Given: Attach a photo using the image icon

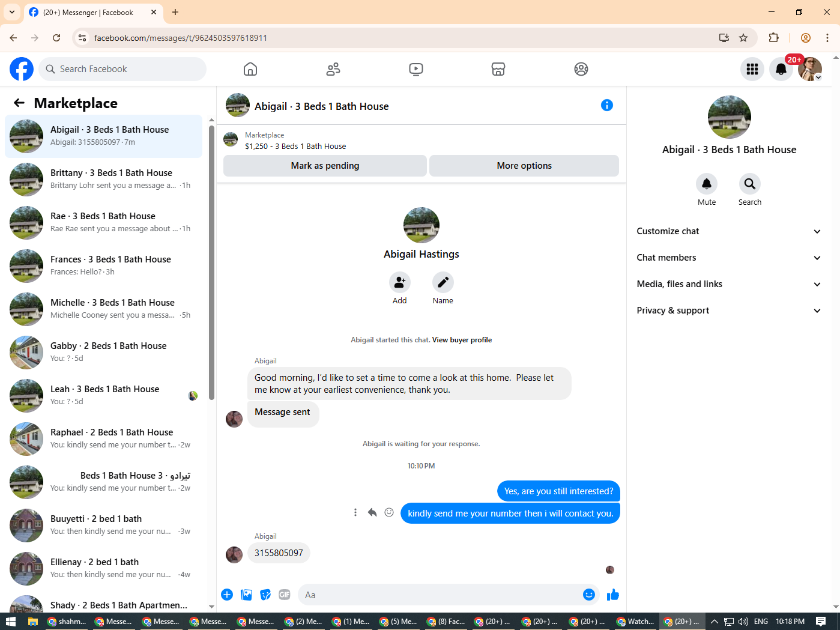Looking at the screenshot, I should point(246,595).
